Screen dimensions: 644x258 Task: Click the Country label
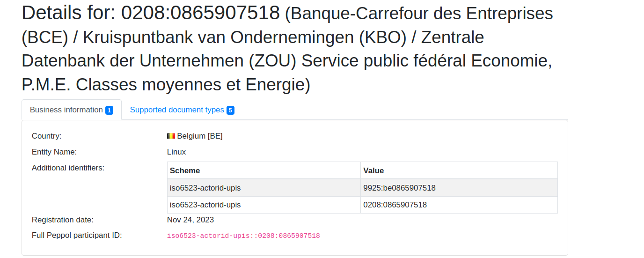point(47,136)
